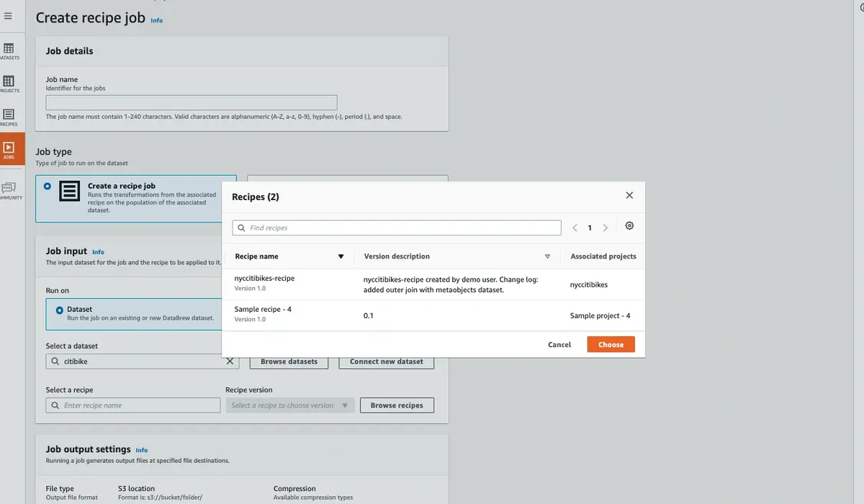This screenshot has width=864, height=504.
Task: Click the nyccitibikes associated project cell
Action: [589, 284]
